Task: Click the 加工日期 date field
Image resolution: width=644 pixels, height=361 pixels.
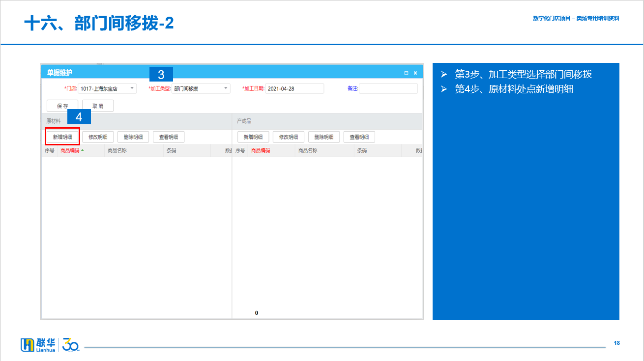Action: pyautogui.click(x=294, y=89)
